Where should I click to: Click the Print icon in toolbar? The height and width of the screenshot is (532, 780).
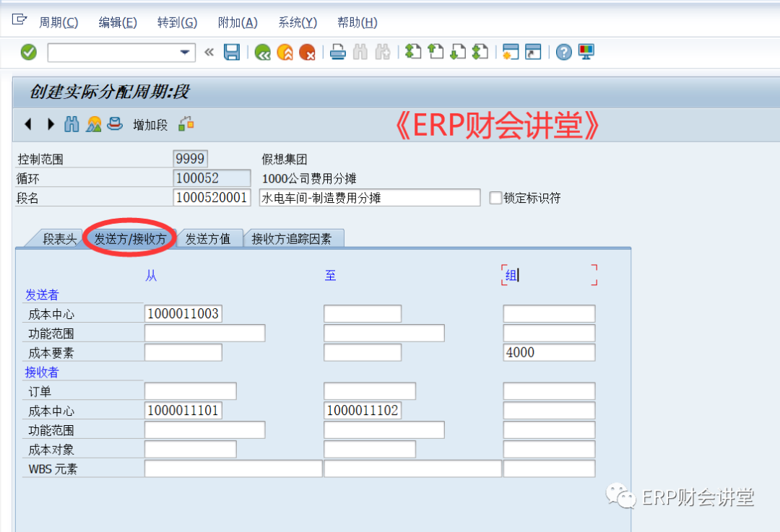(x=337, y=52)
